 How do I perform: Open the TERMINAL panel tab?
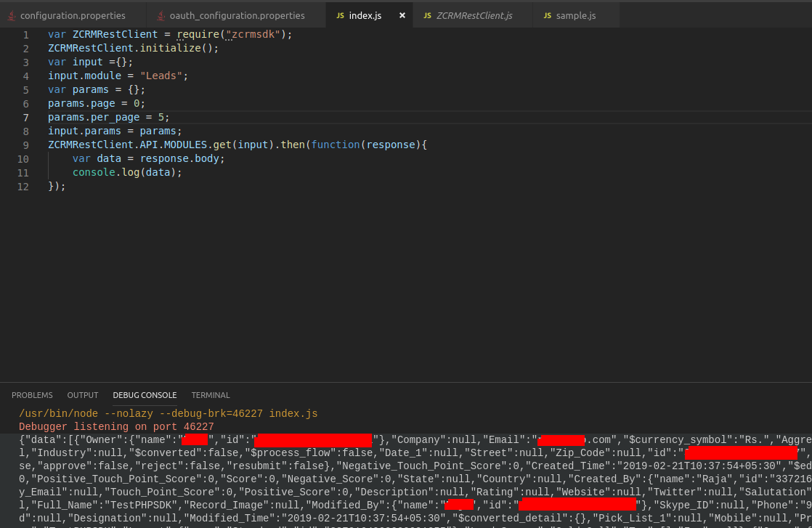[211, 395]
